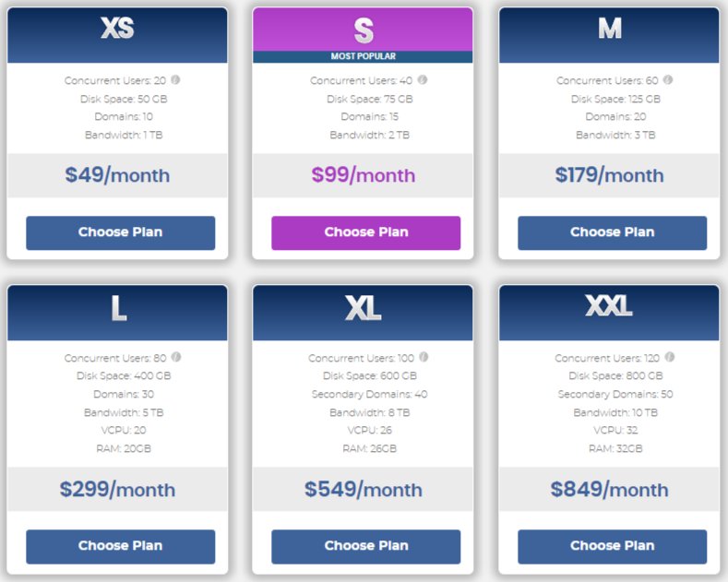Viewport: 728px width, 582px height.
Task: Choose the purple S plan button
Action: coord(366,232)
